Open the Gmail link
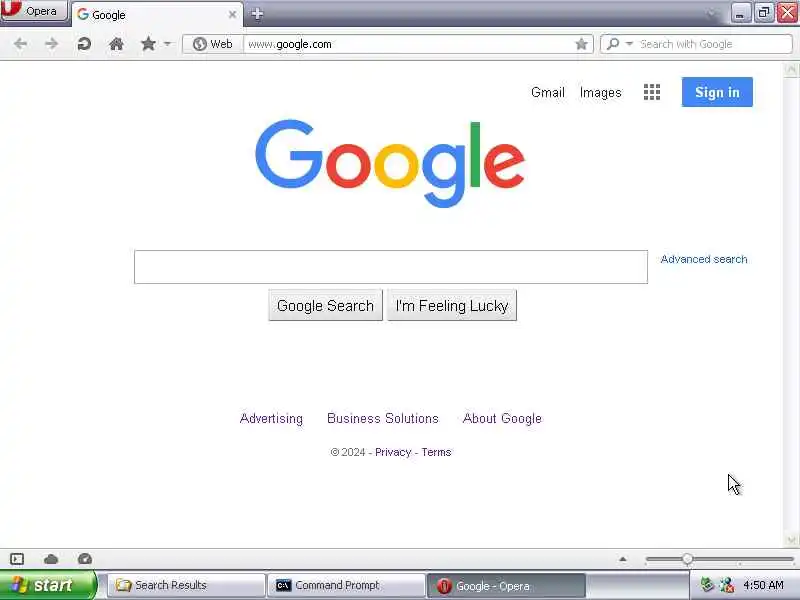This screenshot has width=800, height=600. (547, 92)
